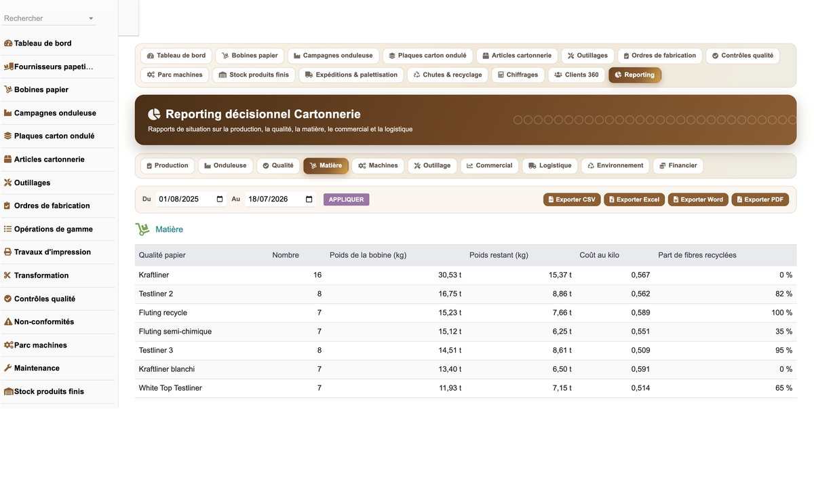Click Poids restant (kg) column header

click(x=499, y=255)
